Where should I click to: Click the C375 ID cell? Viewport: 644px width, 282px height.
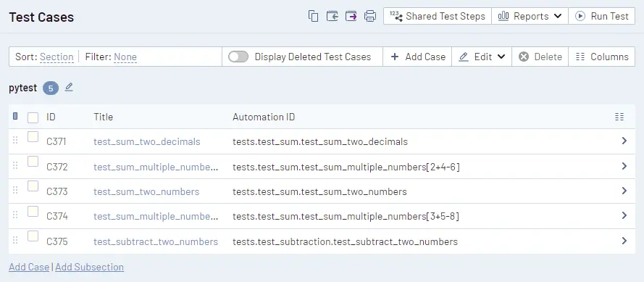57,241
